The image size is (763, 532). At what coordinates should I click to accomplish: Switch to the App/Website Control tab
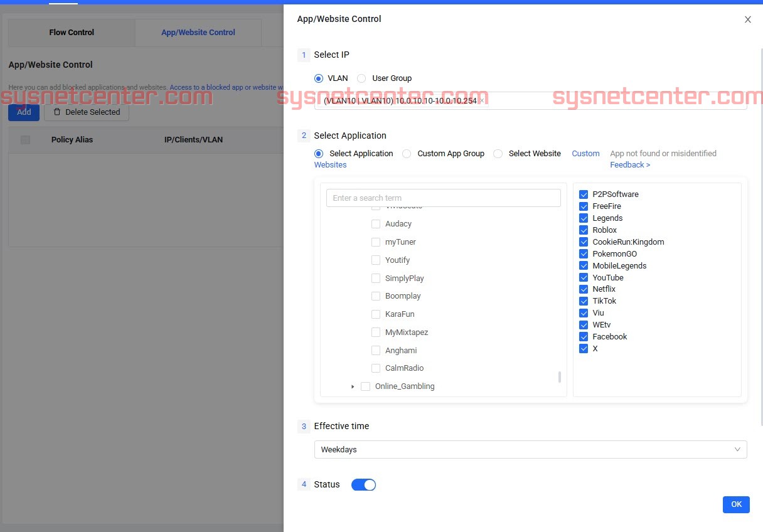click(x=198, y=33)
